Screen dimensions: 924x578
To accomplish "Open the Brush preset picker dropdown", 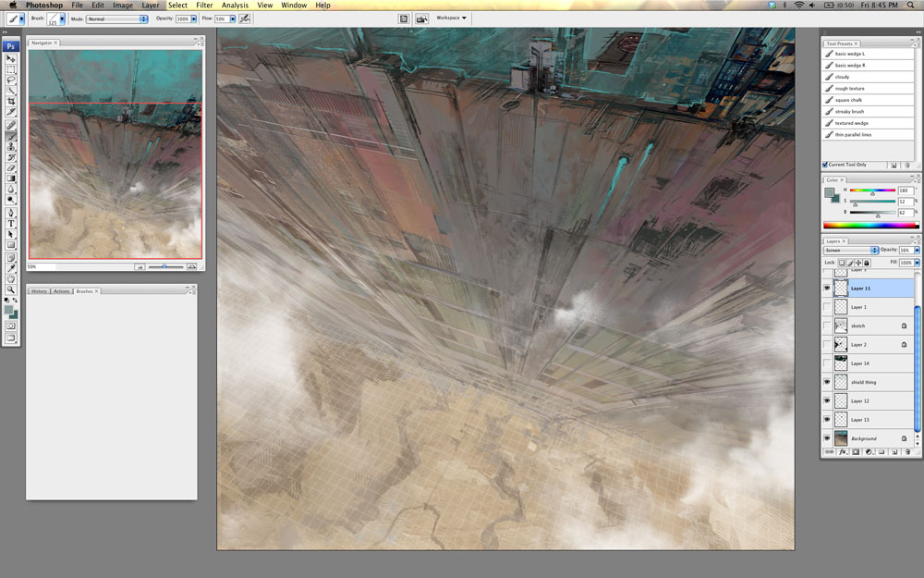I will click(x=62, y=18).
